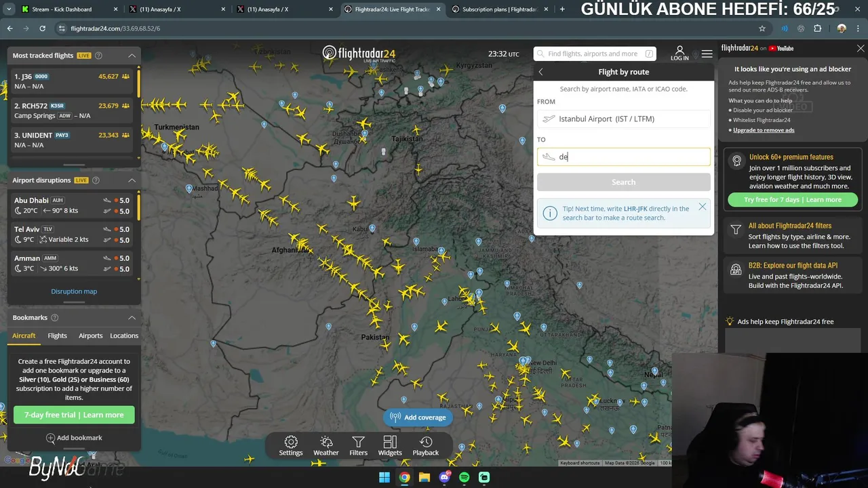Click the Chrome taskbar icon

click(x=404, y=477)
